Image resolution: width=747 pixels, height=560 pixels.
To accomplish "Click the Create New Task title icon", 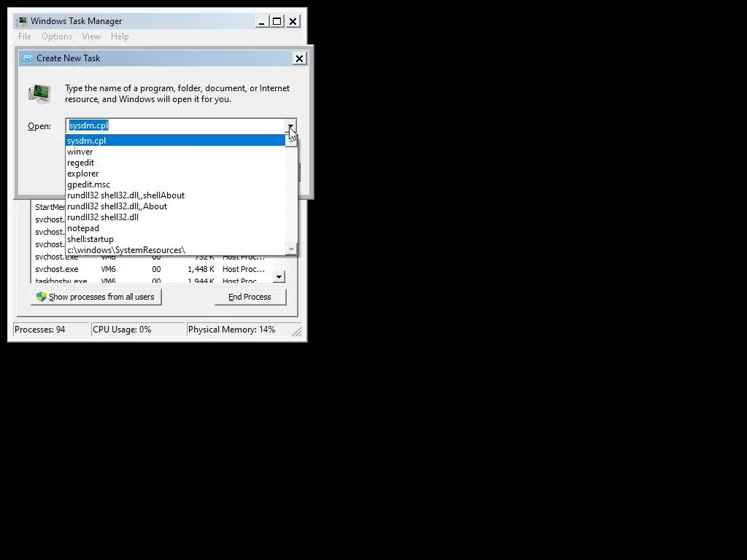I will coord(28,58).
